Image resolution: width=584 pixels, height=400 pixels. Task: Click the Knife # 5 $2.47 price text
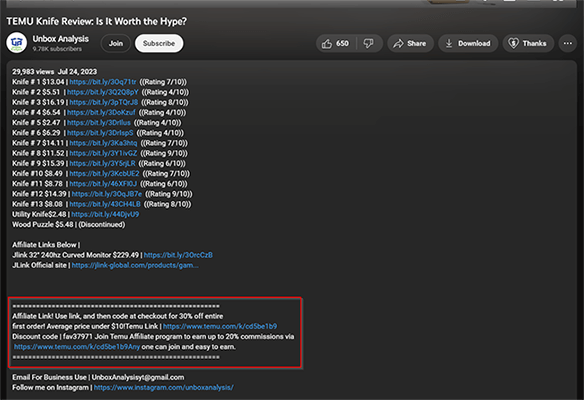click(x=36, y=123)
